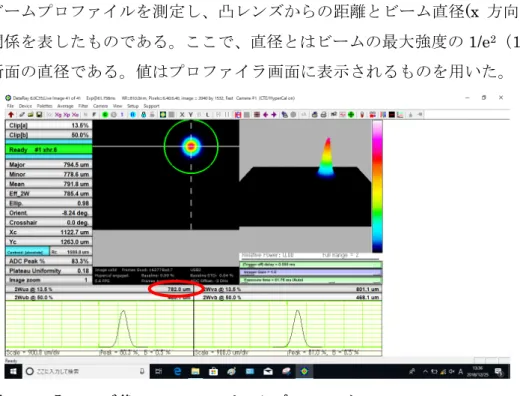Click the Major 794.5 um readout
This screenshot has width=520, height=396.
(x=49, y=165)
